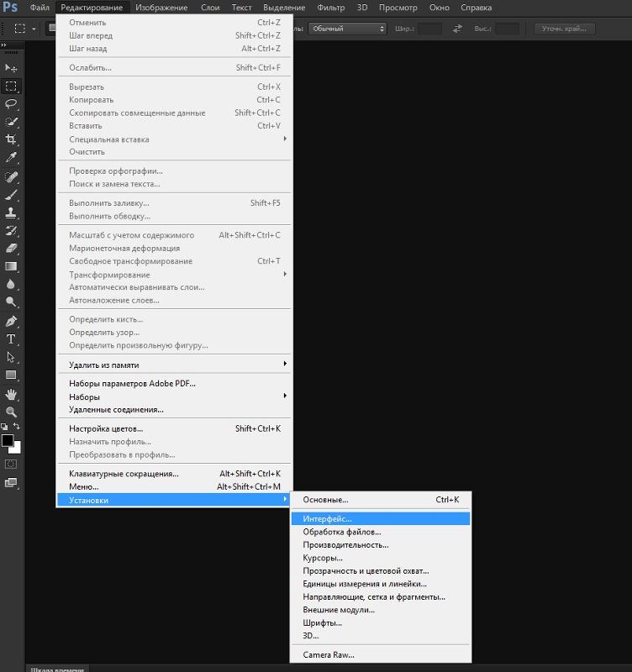632x672 pixels.
Task: Select the Clone Stamp tool
Action: (x=11, y=213)
